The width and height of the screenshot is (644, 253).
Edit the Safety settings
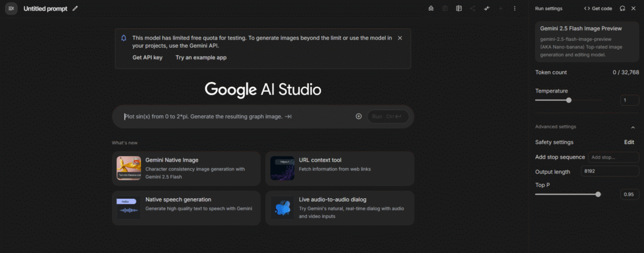click(x=629, y=142)
